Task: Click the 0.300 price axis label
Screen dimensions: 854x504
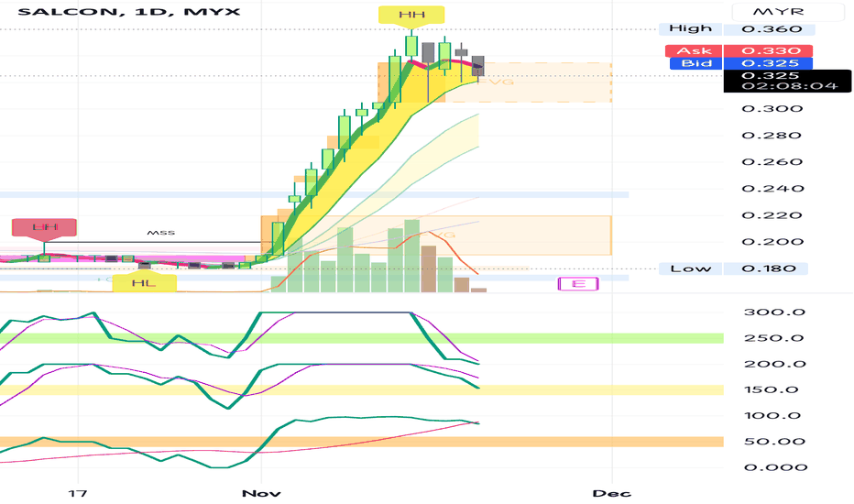Action: [772, 108]
